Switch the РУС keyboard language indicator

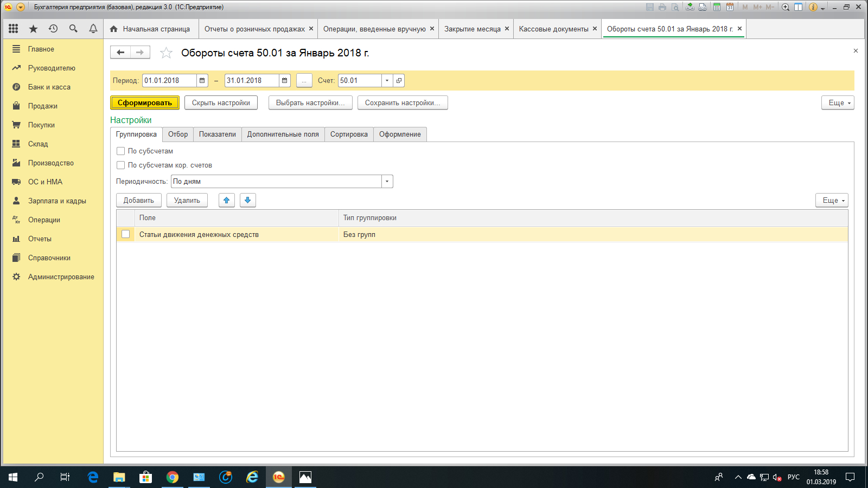[x=794, y=477]
